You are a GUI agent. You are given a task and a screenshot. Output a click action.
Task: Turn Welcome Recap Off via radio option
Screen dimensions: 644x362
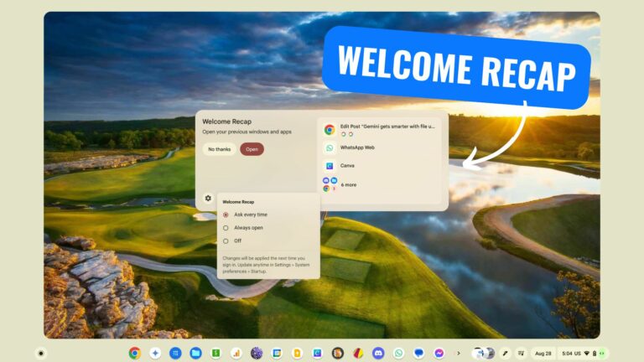(x=226, y=240)
